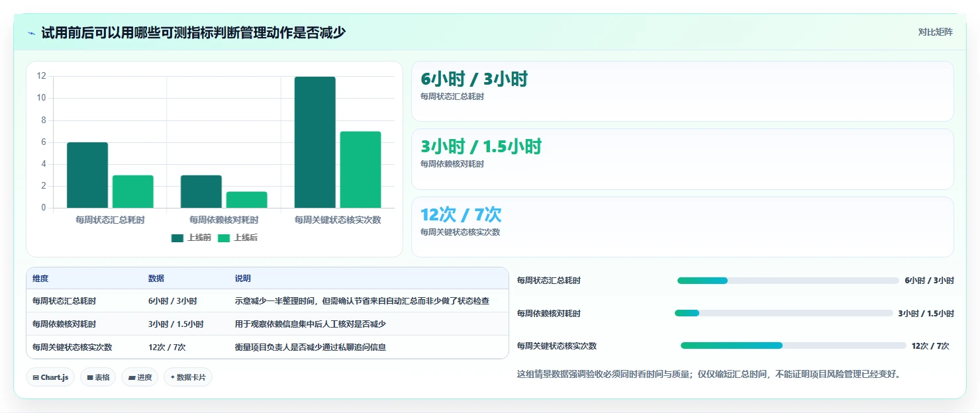
Task: Click the 进度 tag chip
Action: tap(140, 377)
